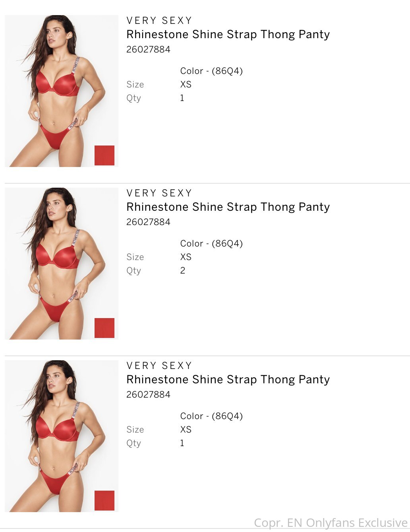Image resolution: width=410 pixels, height=532 pixels.
Task: Click the second Rhinestone Shine Strap Thong Panty title
Action: (x=228, y=207)
